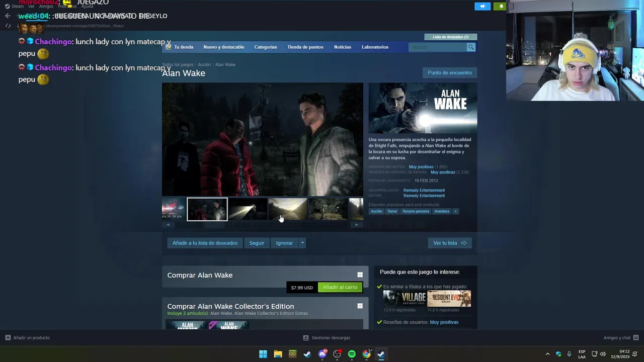Click the ESP LAA language indicator
The height and width of the screenshot is (362, 644).
[x=582, y=354]
